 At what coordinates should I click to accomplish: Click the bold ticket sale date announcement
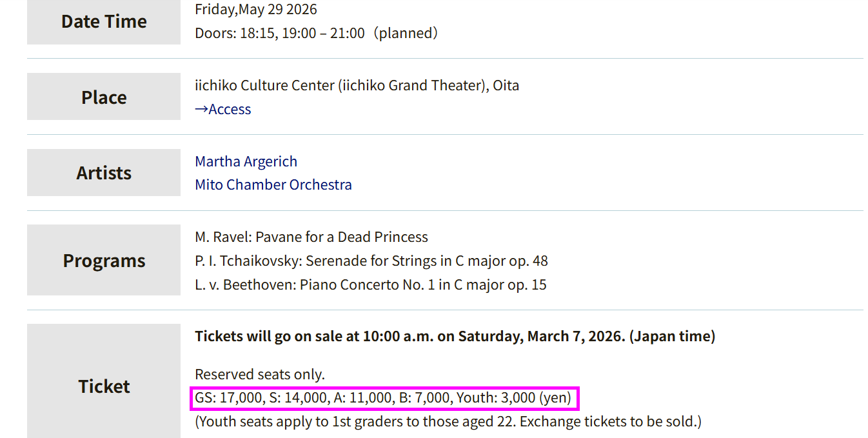pos(455,337)
